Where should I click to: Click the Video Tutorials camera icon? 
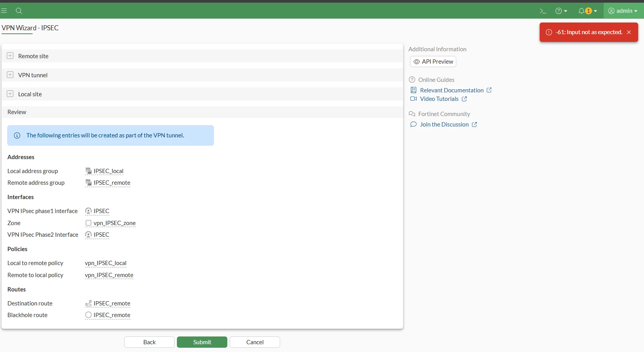(414, 99)
